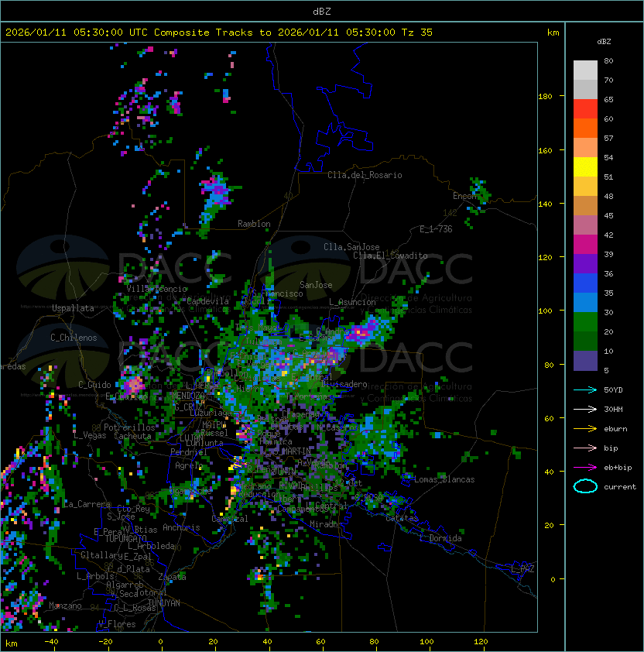Click the Manzano place label
The image size is (644, 652).
tap(65, 606)
